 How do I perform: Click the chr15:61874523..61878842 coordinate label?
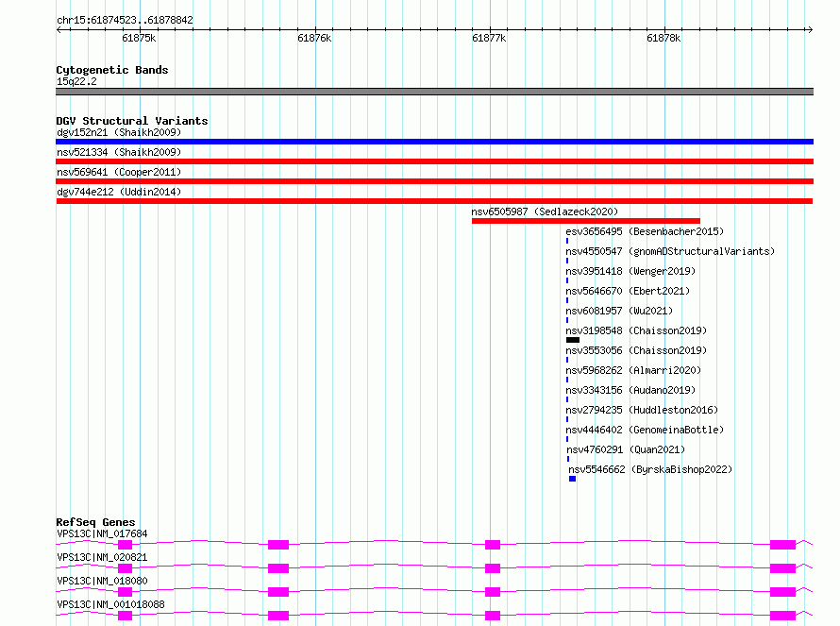(x=125, y=20)
